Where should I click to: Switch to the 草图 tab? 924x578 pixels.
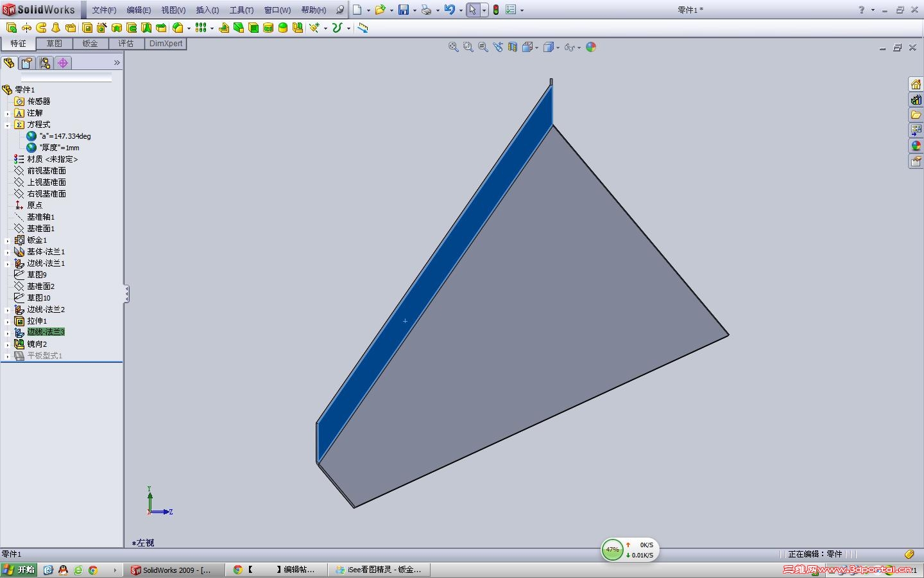[x=55, y=44]
